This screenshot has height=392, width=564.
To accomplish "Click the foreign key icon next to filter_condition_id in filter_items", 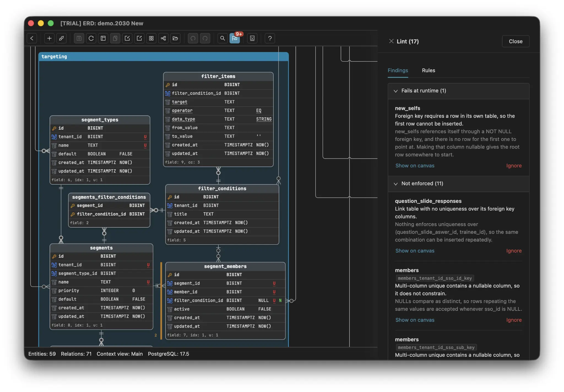I will [x=167, y=93].
